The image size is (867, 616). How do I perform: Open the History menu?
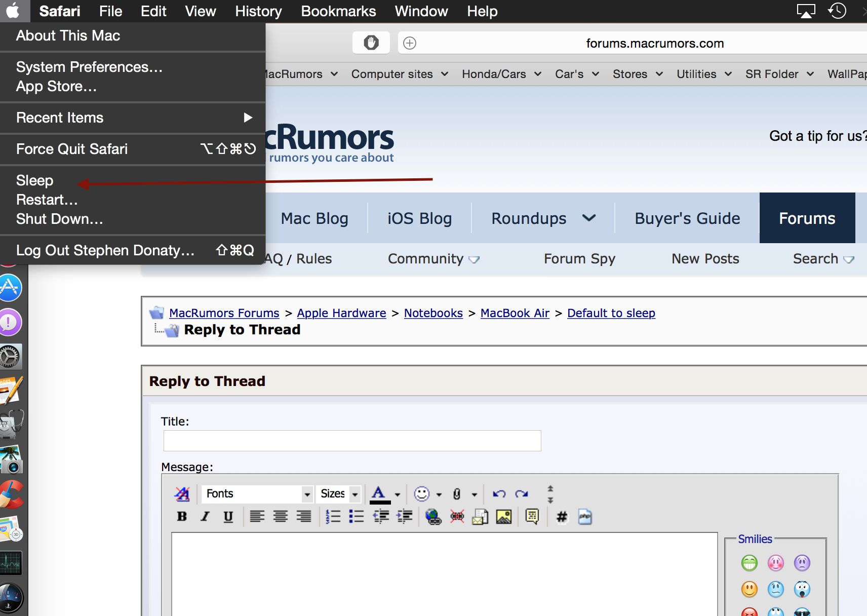(x=258, y=11)
